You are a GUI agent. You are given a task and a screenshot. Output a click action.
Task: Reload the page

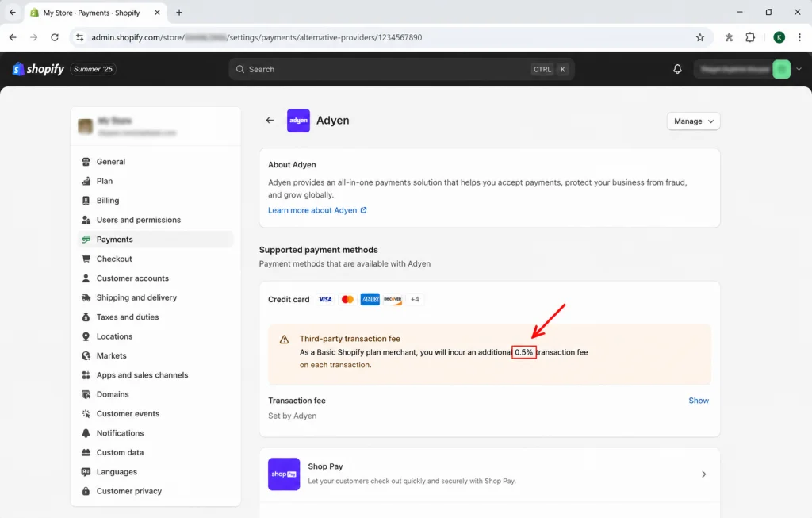pos(55,37)
